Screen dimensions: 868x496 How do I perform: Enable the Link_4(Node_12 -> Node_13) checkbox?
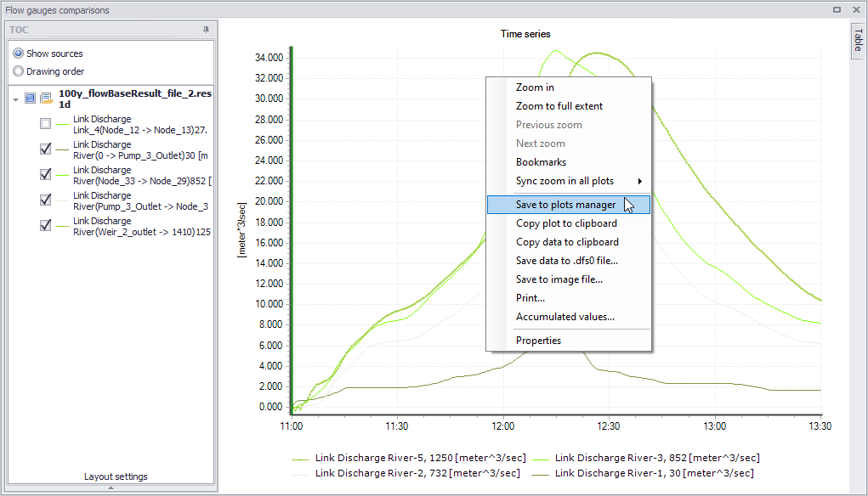tap(45, 123)
